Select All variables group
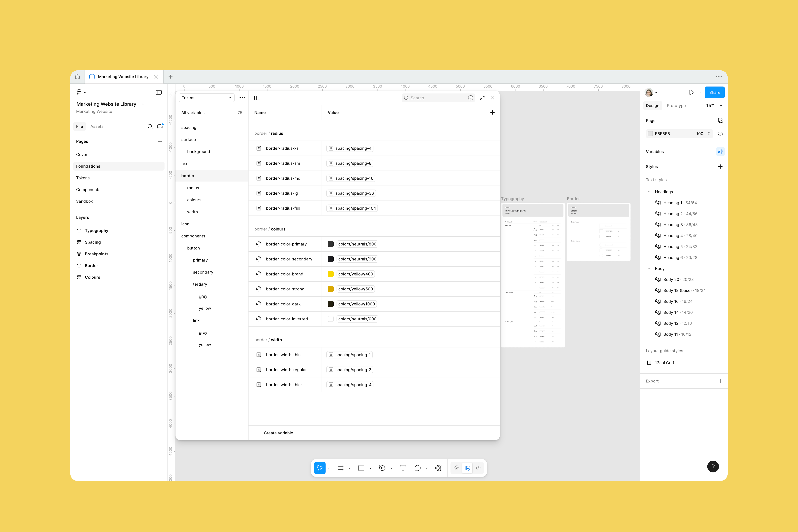The height and width of the screenshot is (532, 798). pos(212,113)
